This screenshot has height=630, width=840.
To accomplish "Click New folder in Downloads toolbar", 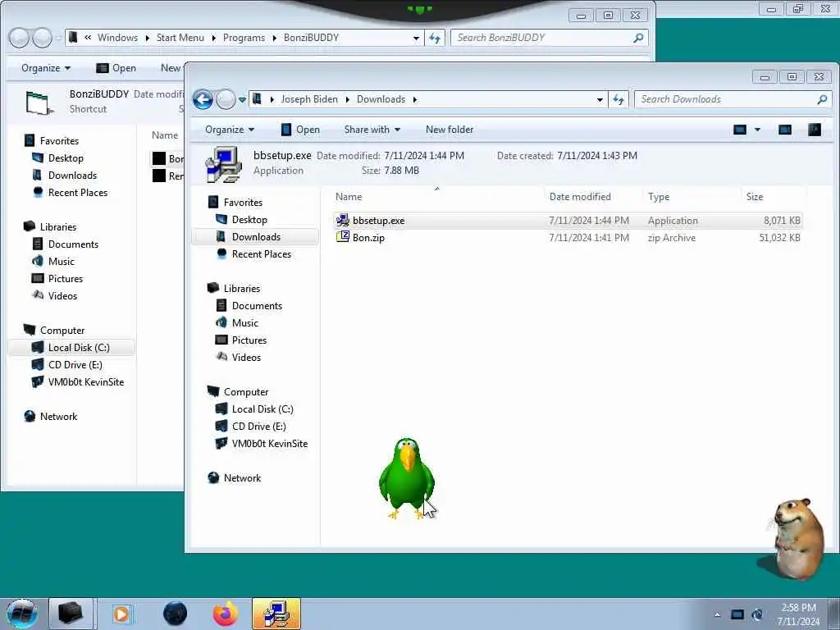I will [x=450, y=130].
